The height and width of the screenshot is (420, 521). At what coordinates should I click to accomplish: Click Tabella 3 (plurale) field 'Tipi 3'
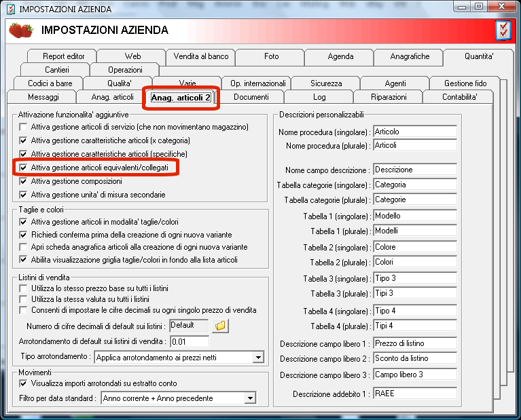click(x=415, y=293)
